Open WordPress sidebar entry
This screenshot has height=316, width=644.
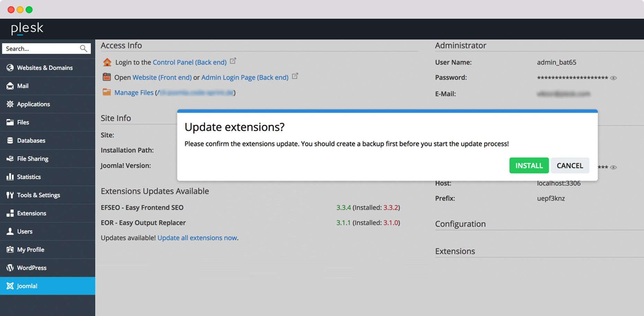(47, 268)
